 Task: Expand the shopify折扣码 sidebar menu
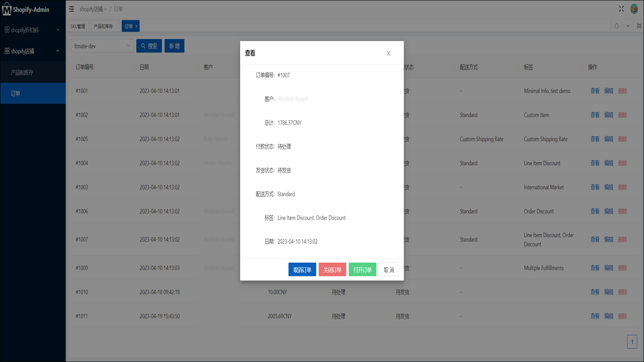tap(33, 30)
